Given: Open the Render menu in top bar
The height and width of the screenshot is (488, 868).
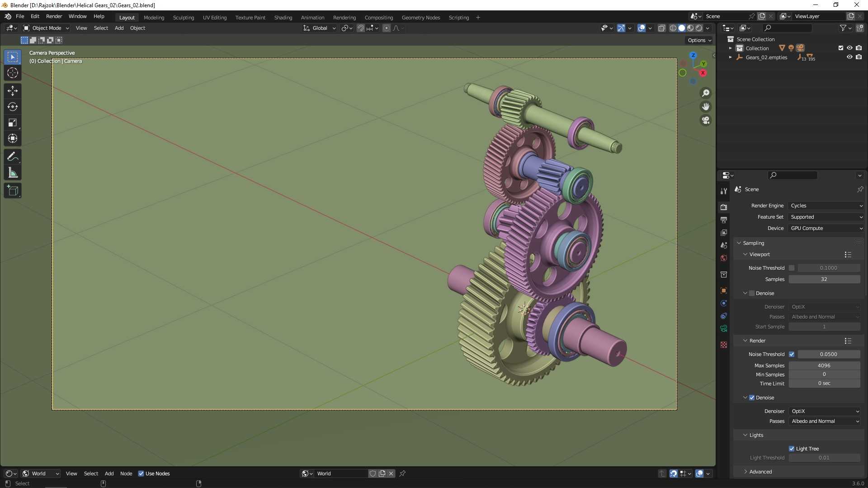Looking at the screenshot, I should [x=54, y=16].
